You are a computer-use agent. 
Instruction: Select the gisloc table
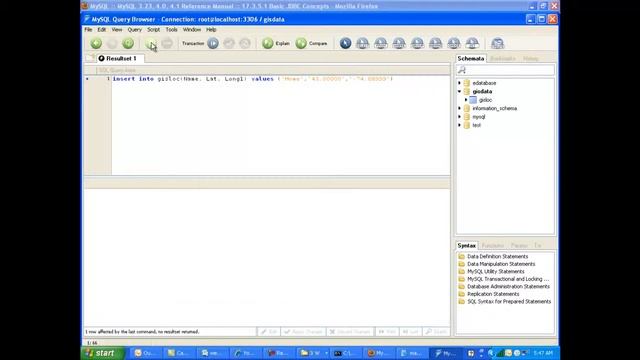(485, 100)
